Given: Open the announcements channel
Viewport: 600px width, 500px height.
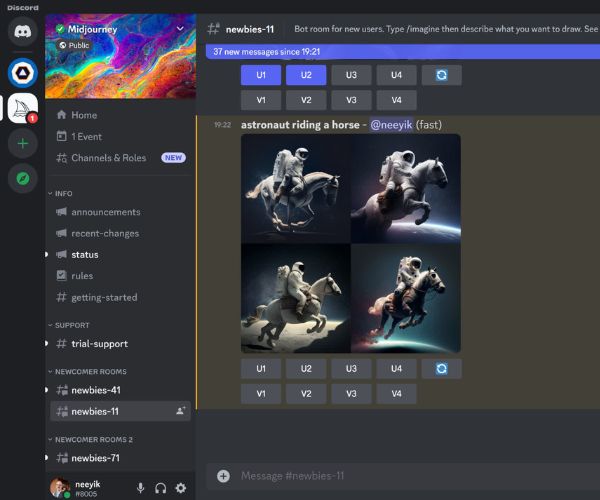Looking at the screenshot, I should click(105, 212).
